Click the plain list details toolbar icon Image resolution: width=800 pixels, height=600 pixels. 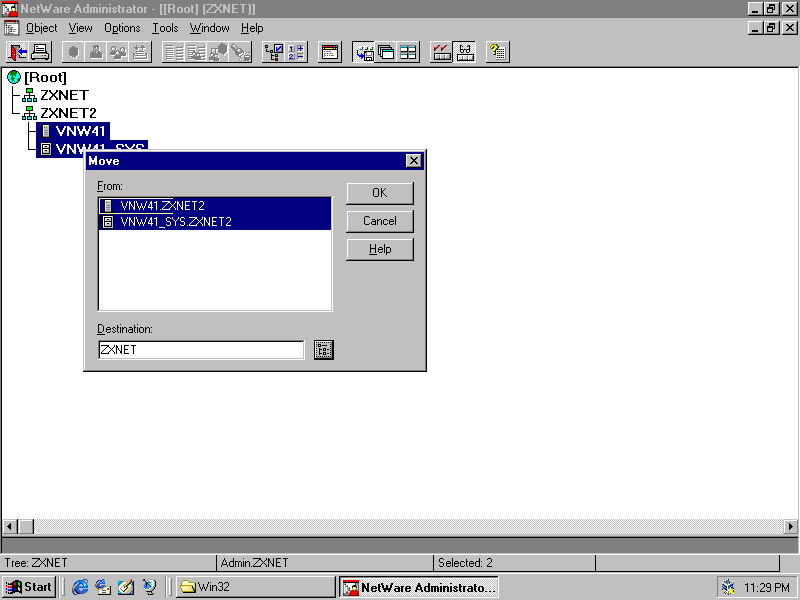pyautogui.click(x=174, y=52)
